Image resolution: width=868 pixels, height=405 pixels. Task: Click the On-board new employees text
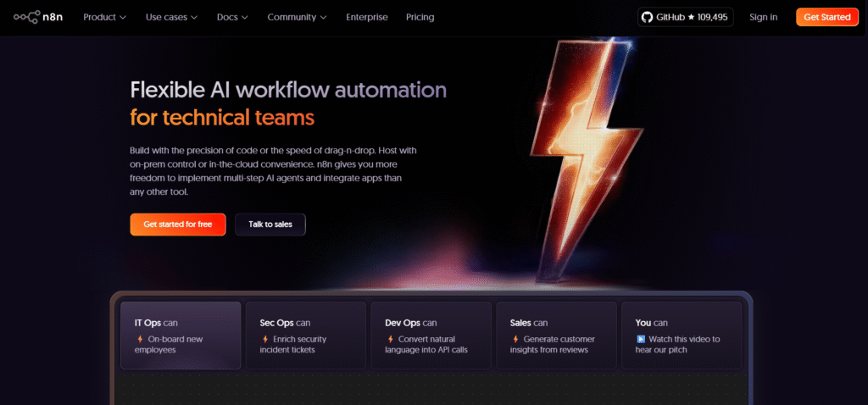[169, 344]
